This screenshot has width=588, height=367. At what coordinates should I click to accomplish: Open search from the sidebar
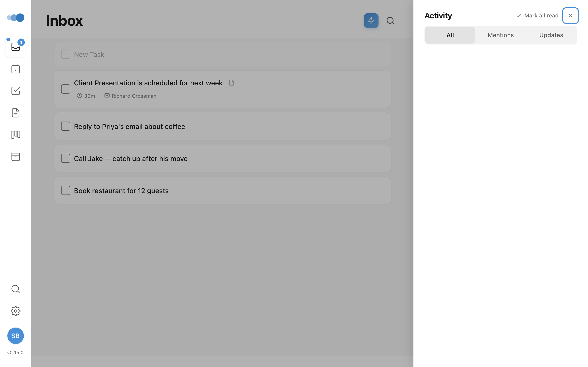pos(15,289)
